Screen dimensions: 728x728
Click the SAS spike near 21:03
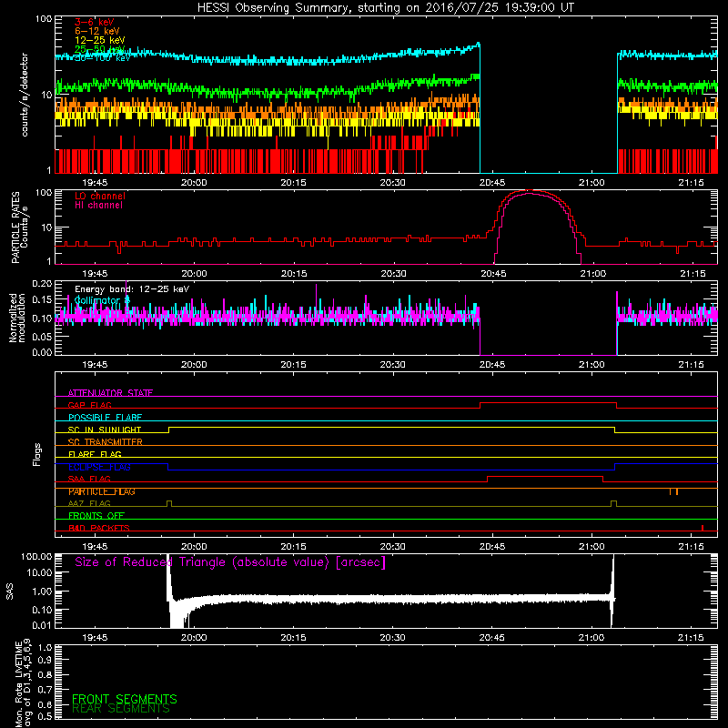(x=612, y=591)
